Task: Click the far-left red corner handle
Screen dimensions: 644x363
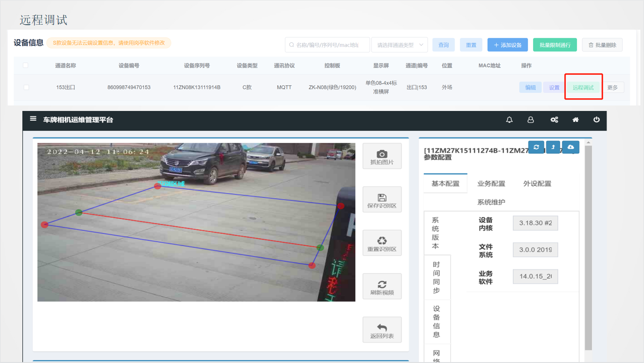Action: [x=44, y=225]
